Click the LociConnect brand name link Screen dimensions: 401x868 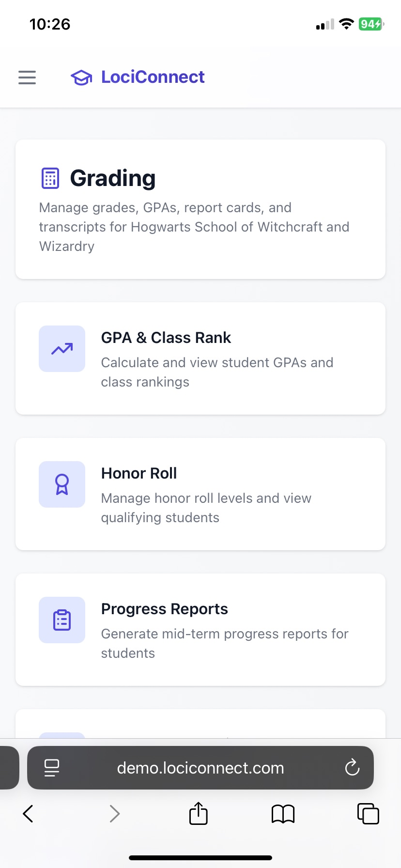click(x=153, y=77)
